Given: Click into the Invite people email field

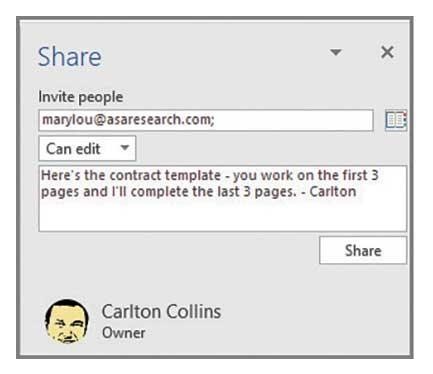Looking at the screenshot, I should pyautogui.click(x=206, y=120).
